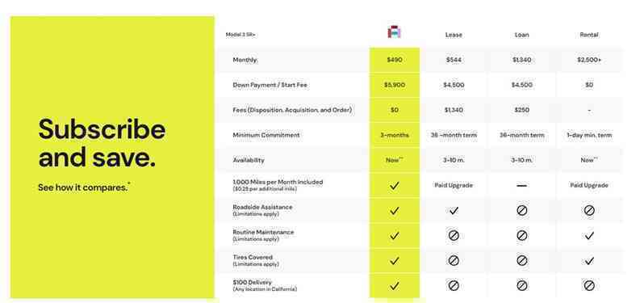Click the Loan column header
644x303 pixels.
coord(521,35)
